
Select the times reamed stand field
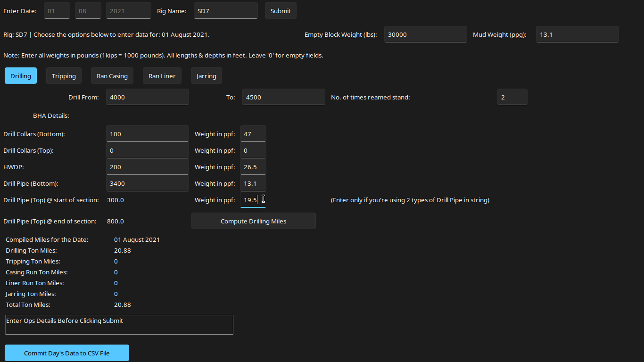point(512,97)
